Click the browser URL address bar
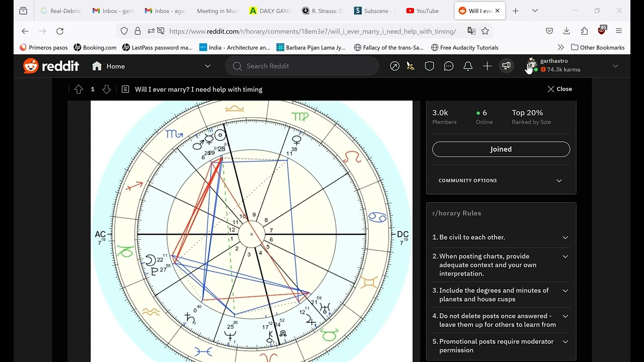This screenshot has width=644, height=362. point(312,31)
